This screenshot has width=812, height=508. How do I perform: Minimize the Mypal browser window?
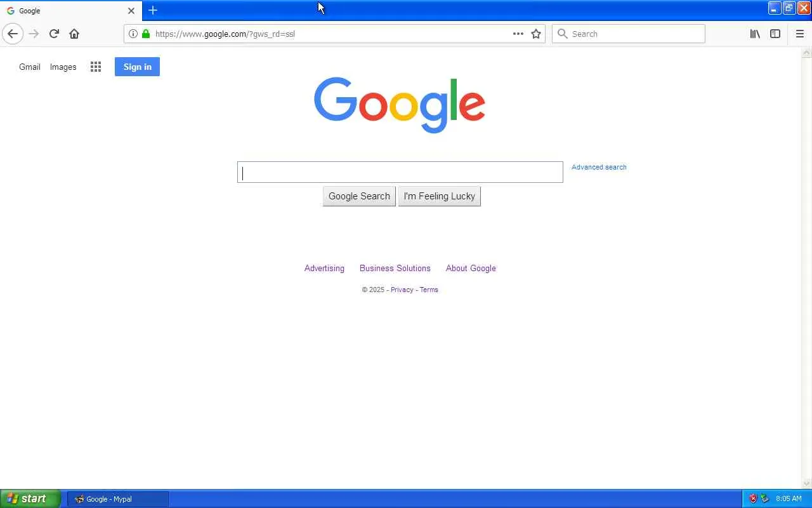coord(775,8)
